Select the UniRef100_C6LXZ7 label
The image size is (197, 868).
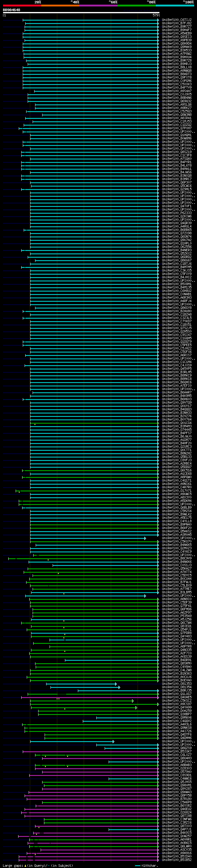[x=177, y=755]
